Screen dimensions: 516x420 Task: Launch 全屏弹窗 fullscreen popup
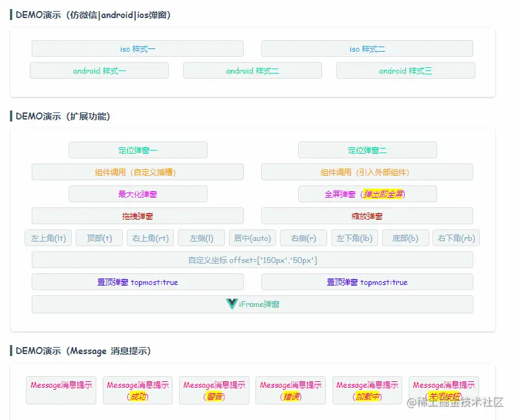(367, 194)
